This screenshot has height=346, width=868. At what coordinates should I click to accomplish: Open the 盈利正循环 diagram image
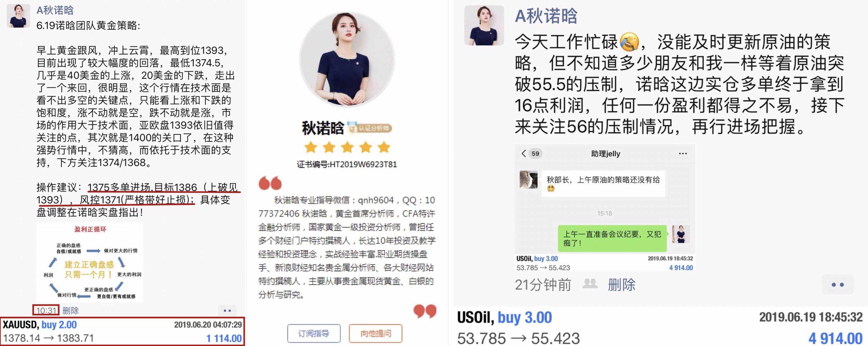pyautogui.click(x=90, y=262)
